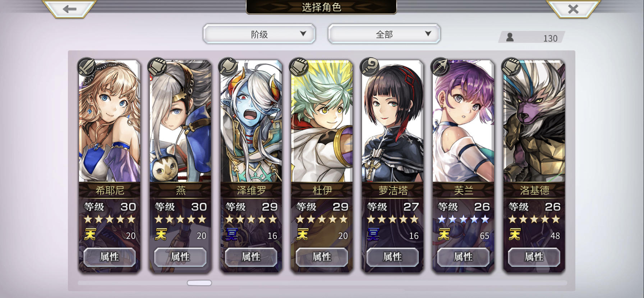
Task: Click the axe weapon icon on 泽维罗 card
Action: click(x=228, y=67)
